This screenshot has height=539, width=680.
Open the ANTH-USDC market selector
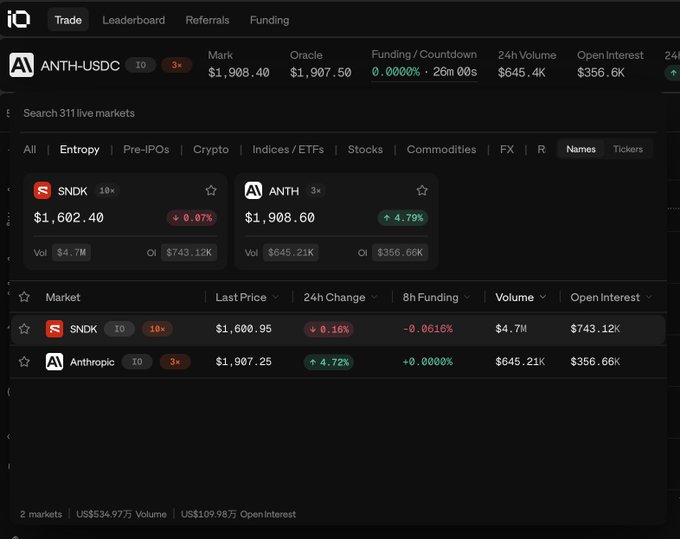click(80, 66)
